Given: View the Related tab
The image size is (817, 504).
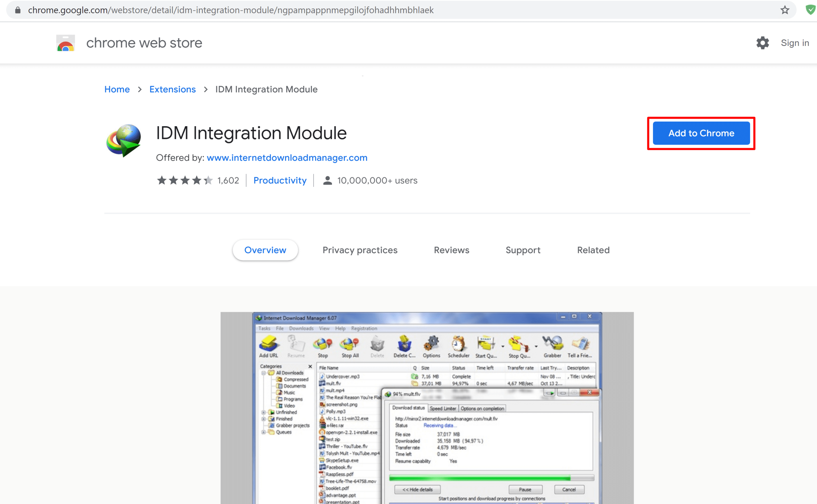Looking at the screenshot, I should point(593,250).
